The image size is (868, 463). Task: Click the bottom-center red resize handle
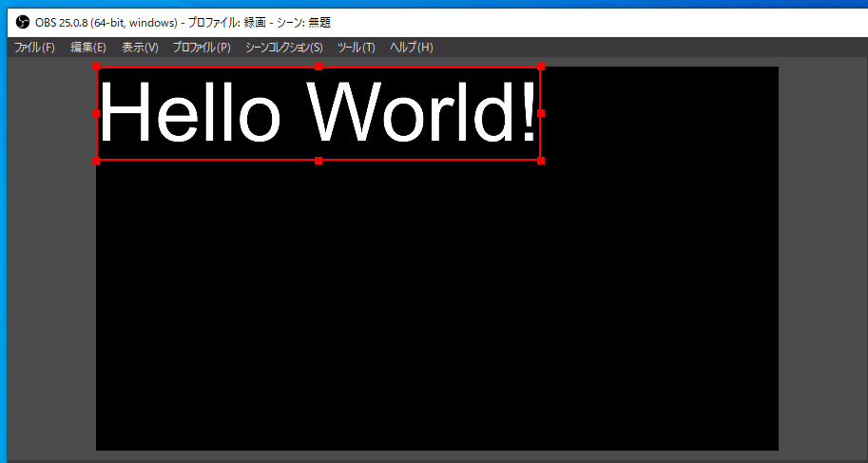(318, 161)
